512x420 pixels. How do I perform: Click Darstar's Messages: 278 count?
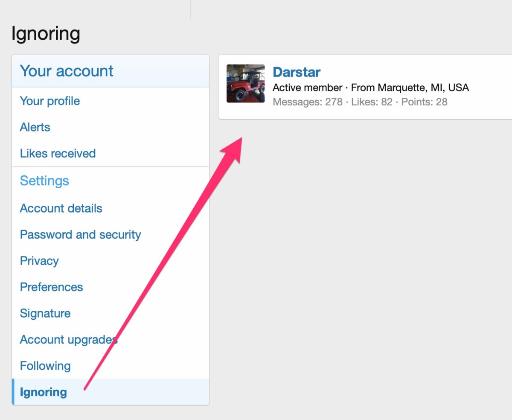tap(308, 102)
